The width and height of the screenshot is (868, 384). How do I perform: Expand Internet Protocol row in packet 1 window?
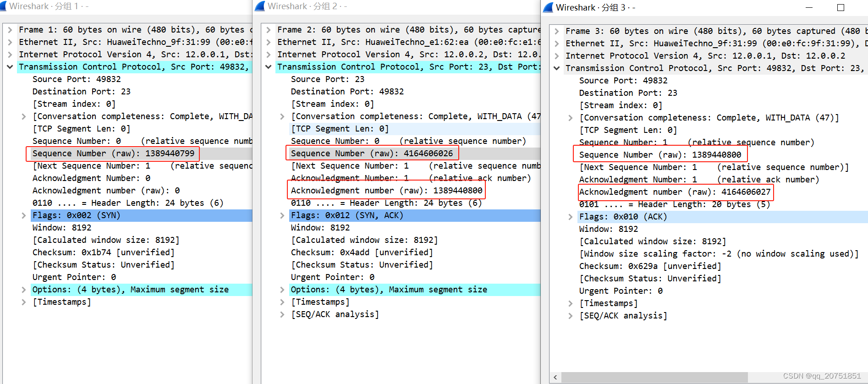(x=10, y=55)
